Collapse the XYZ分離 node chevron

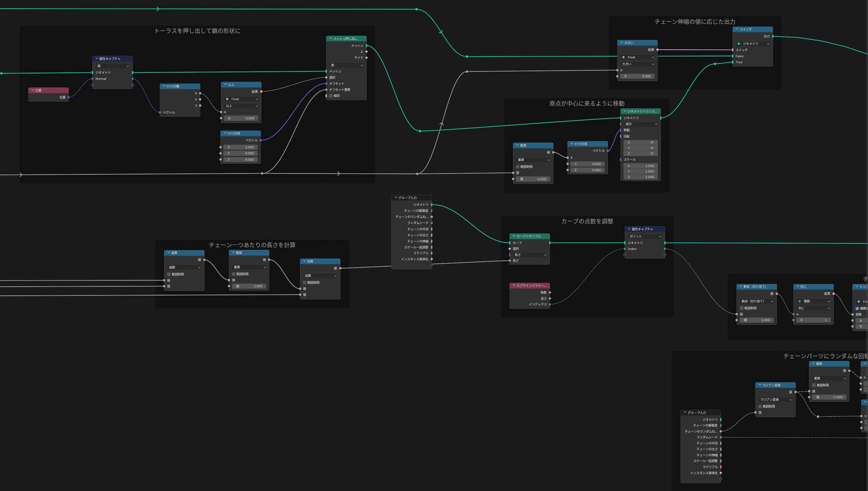[164, 86]
